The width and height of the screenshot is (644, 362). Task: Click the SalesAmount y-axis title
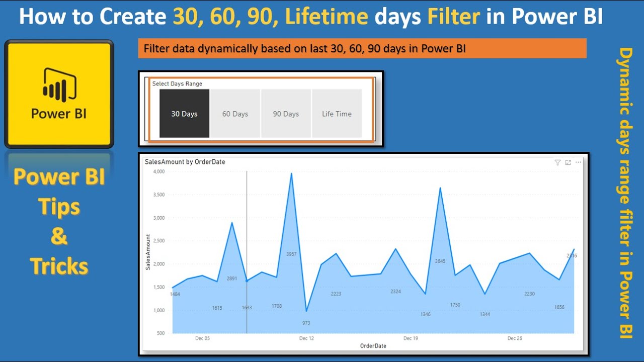(148, 252)
